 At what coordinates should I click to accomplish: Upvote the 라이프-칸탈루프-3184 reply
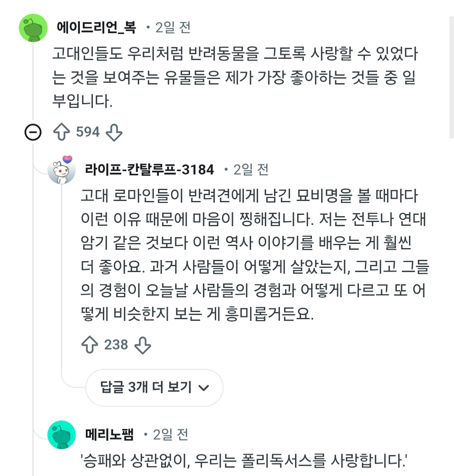(90, 345)
